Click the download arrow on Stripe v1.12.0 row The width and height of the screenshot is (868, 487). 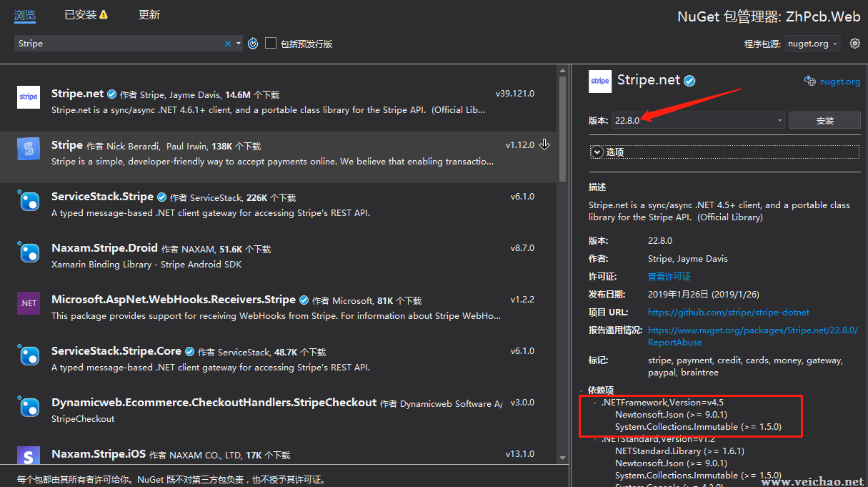tap(544, 145)
